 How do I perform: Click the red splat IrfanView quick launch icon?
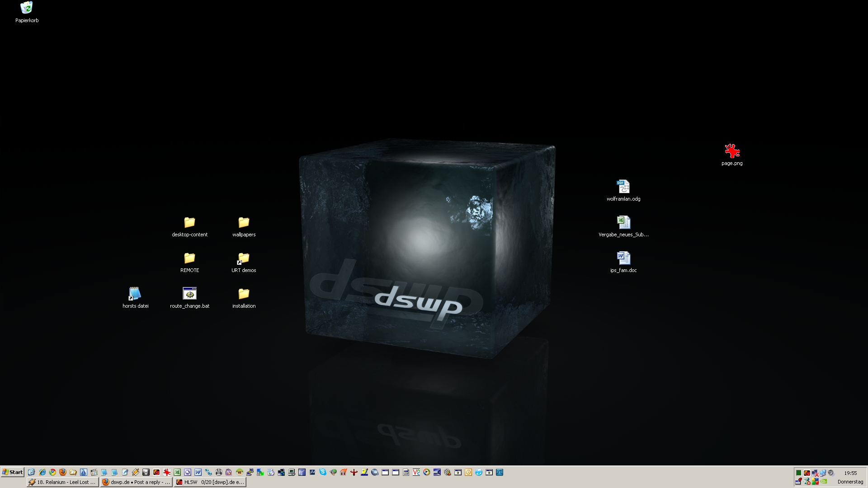[167, 472]
